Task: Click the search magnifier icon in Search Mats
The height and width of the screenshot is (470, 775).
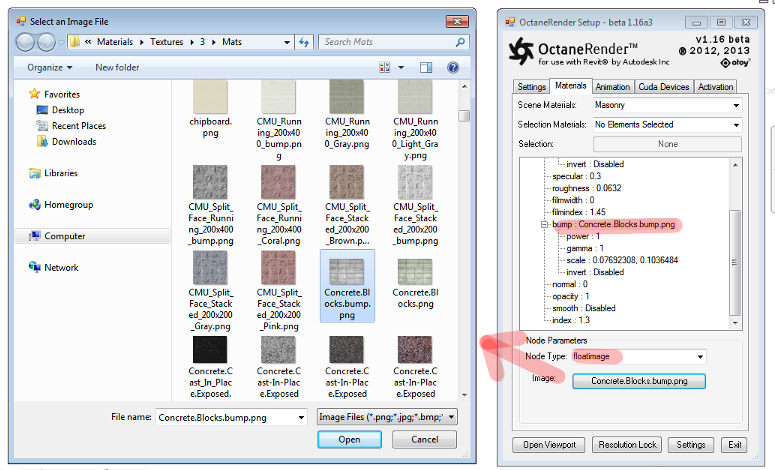Action: pyautogui.click(x=460, y=42)
